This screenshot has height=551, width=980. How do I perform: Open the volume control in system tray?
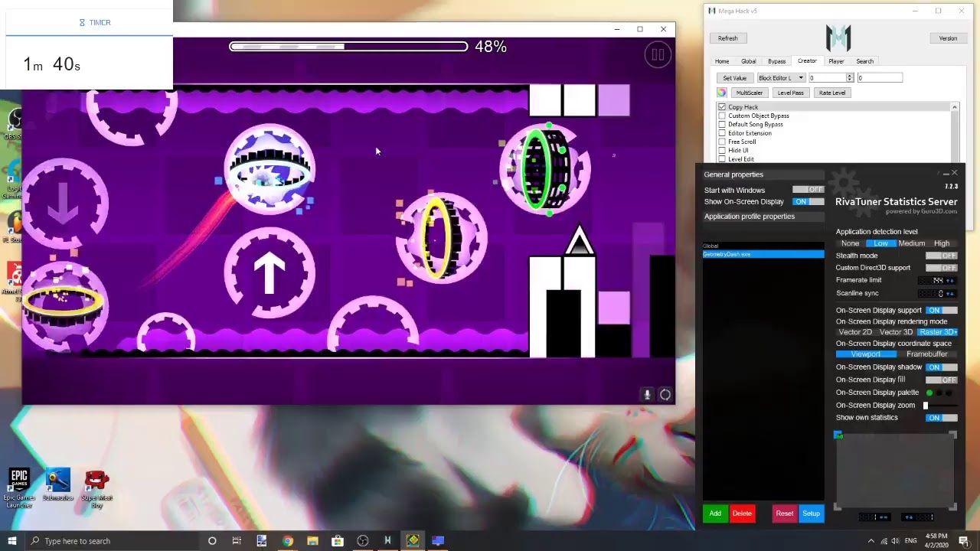point(895,541)
